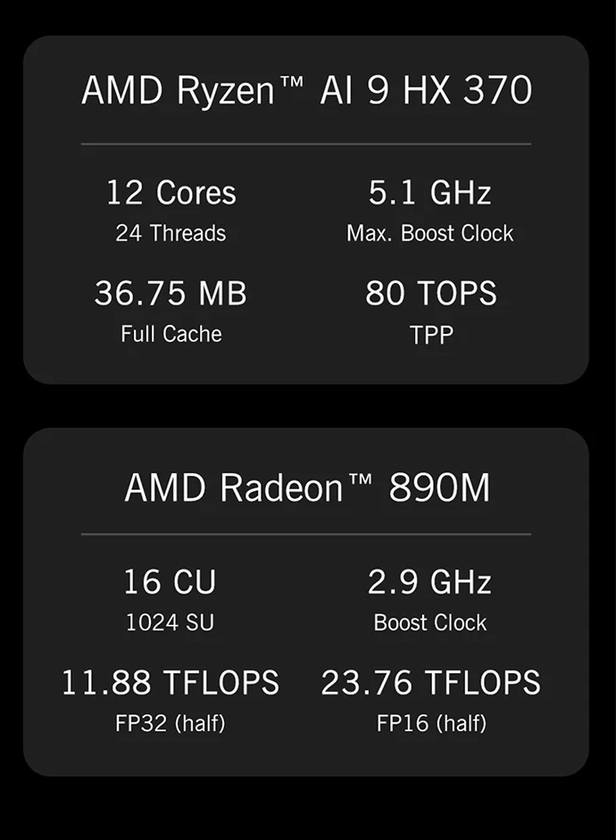Screen dimensions: 616x840
Task: Click the FP16 (half) label
Action: [x=430, y=723]
